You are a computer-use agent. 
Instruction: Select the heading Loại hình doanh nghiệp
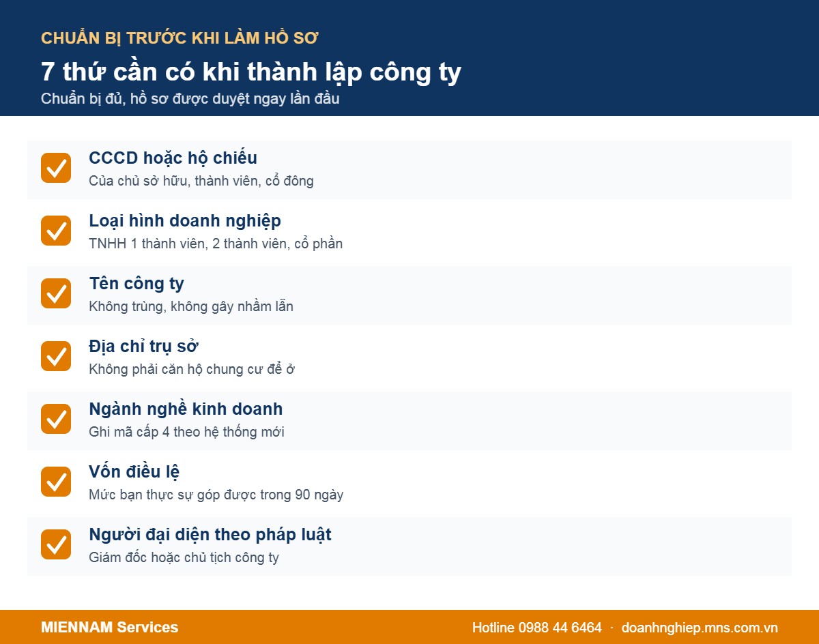[x=185, y=221]
